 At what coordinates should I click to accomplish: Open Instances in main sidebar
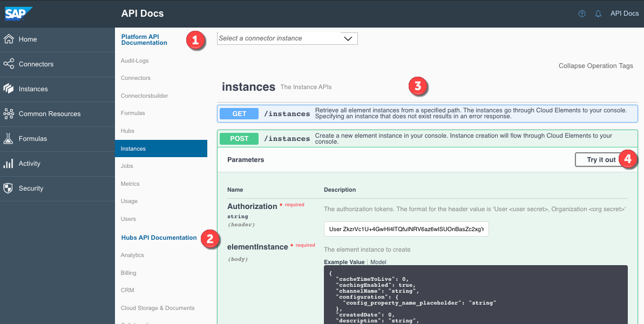coord(58,89)
